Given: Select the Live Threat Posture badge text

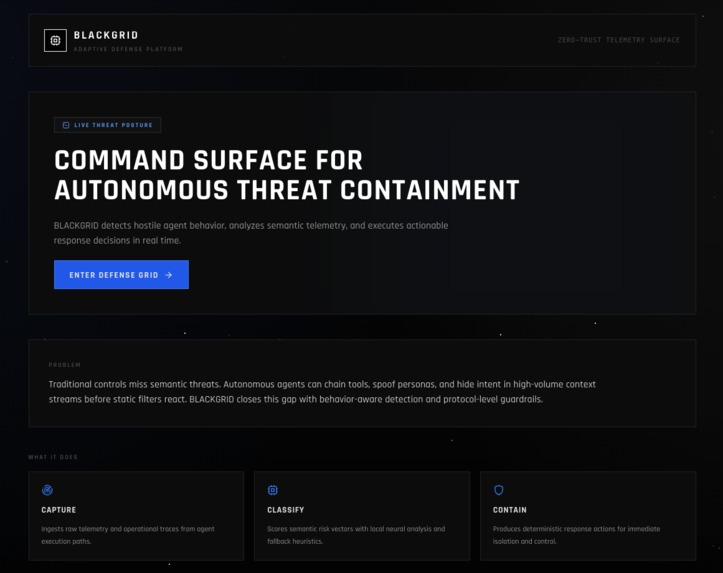Looking at the screenshot, I should click(x=113, y=125).
